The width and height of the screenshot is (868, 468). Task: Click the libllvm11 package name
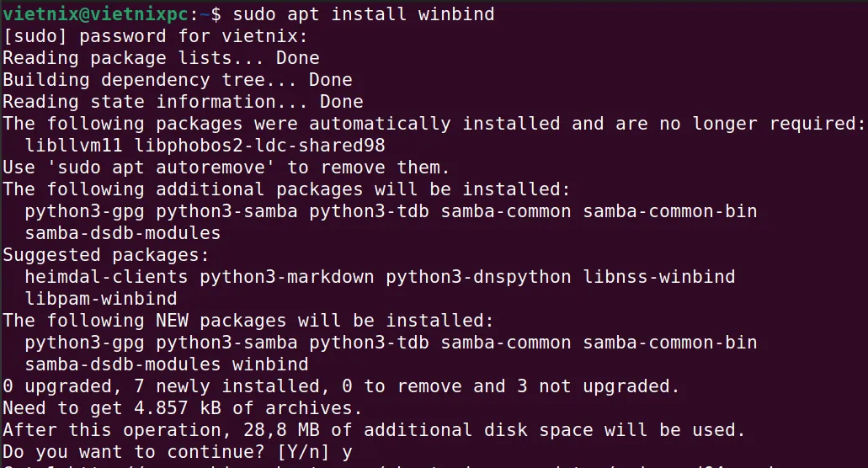coord(73,146)
